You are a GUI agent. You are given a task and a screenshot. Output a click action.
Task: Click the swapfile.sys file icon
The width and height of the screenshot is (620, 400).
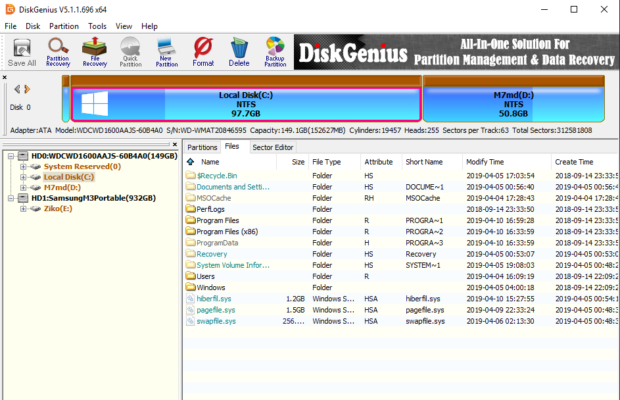191,321
